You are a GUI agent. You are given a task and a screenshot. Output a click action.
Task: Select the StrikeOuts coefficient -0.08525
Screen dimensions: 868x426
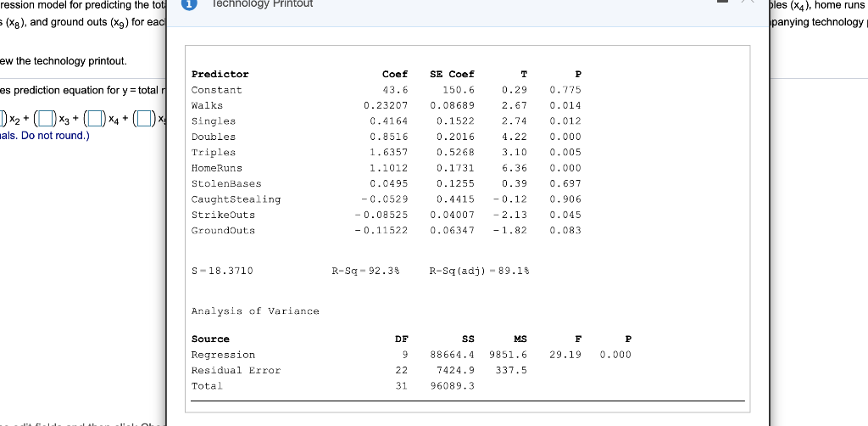point(382,215)
